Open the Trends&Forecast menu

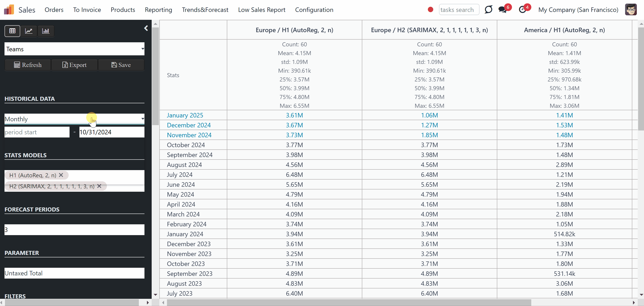pos(205,10)
